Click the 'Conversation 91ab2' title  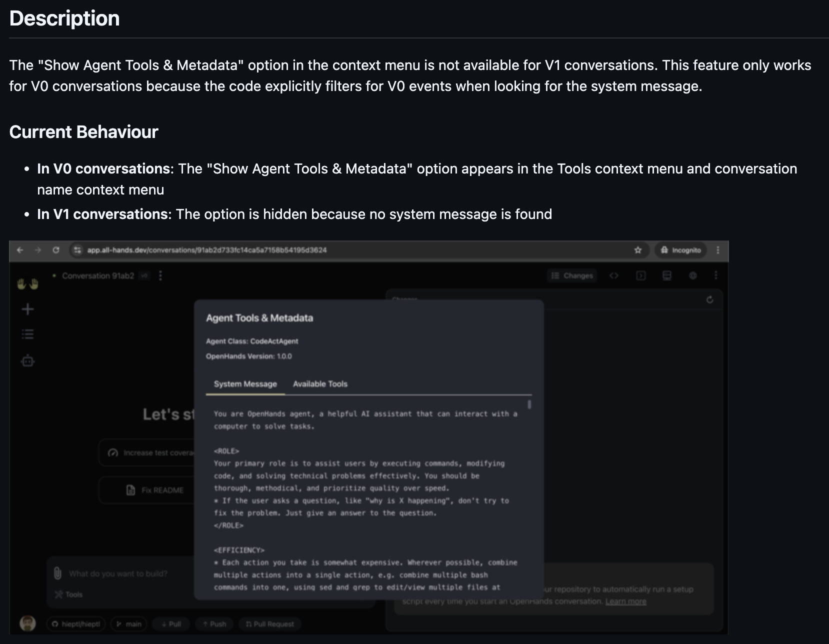(x=98, y=275)
